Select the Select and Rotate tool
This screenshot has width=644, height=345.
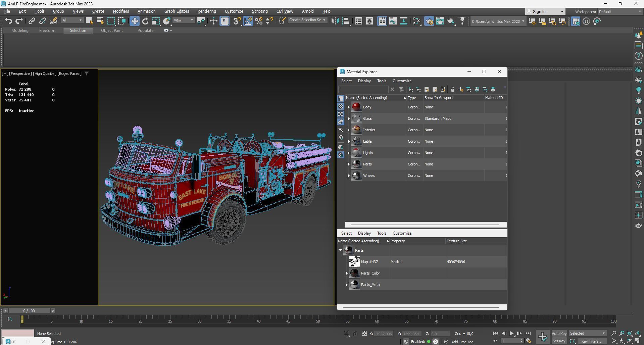click(145, 21)
